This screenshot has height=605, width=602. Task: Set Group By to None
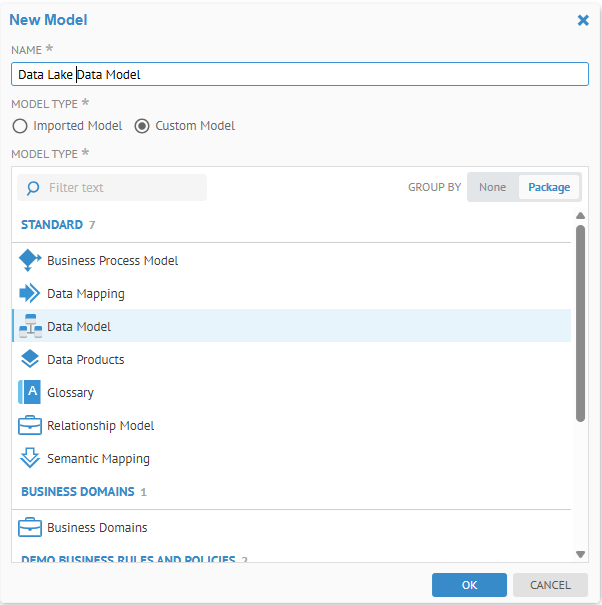[492, 187]
